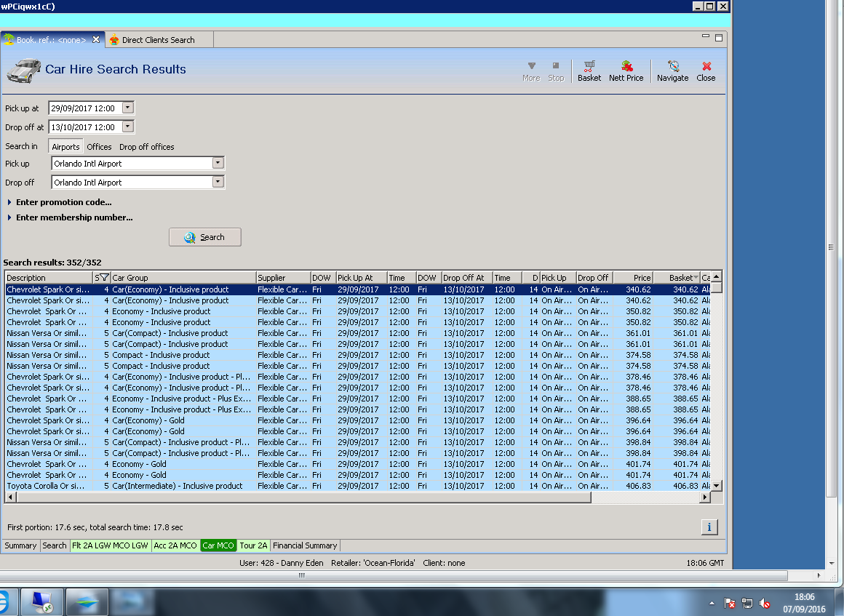This screenshot has width=844, height=616.
Task: Click the Search button
Action: 204,237
